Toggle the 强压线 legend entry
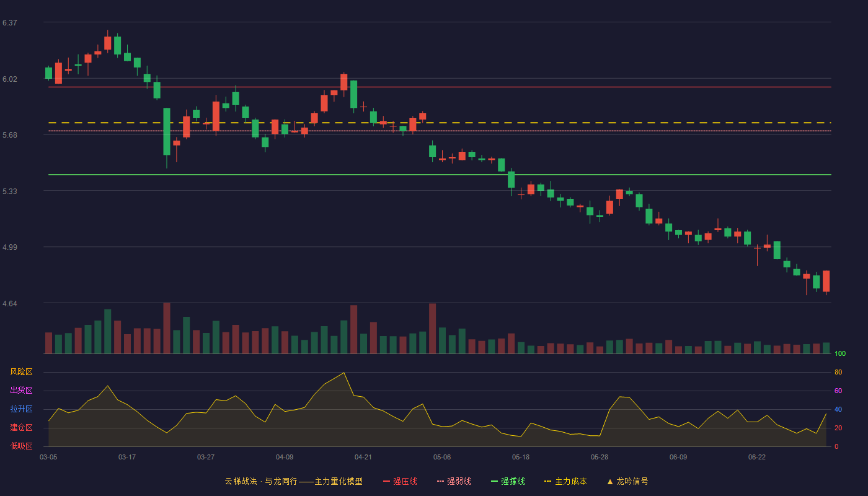The height and width of the screenshot is (496, 868). 400,481
